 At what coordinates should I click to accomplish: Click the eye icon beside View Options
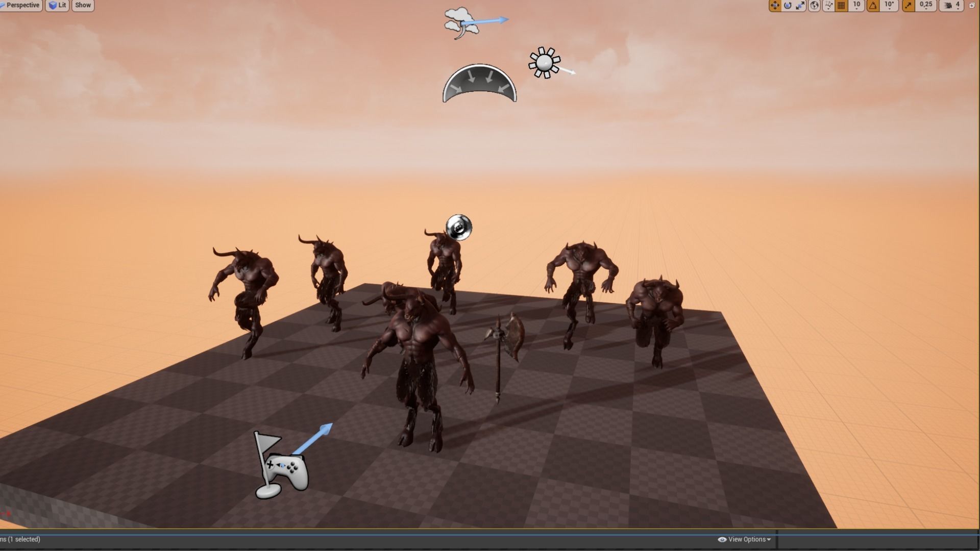pos(722,539)
